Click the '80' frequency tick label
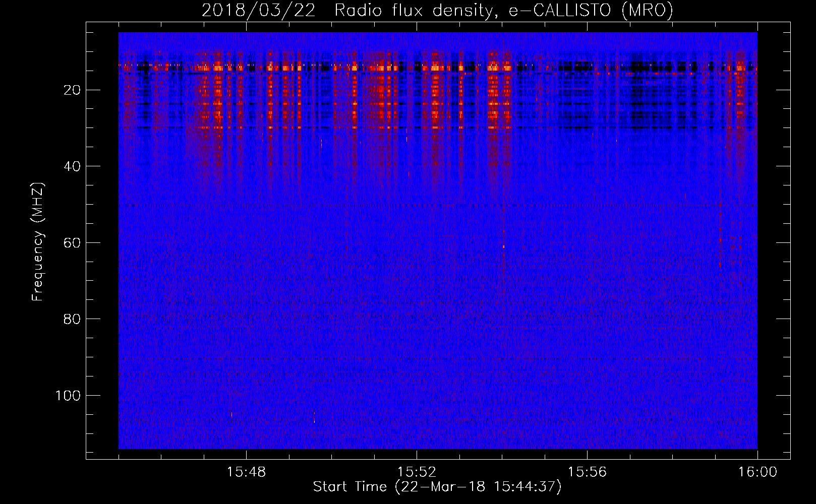This screenshot has height=504, width=816. click(72, 319)
